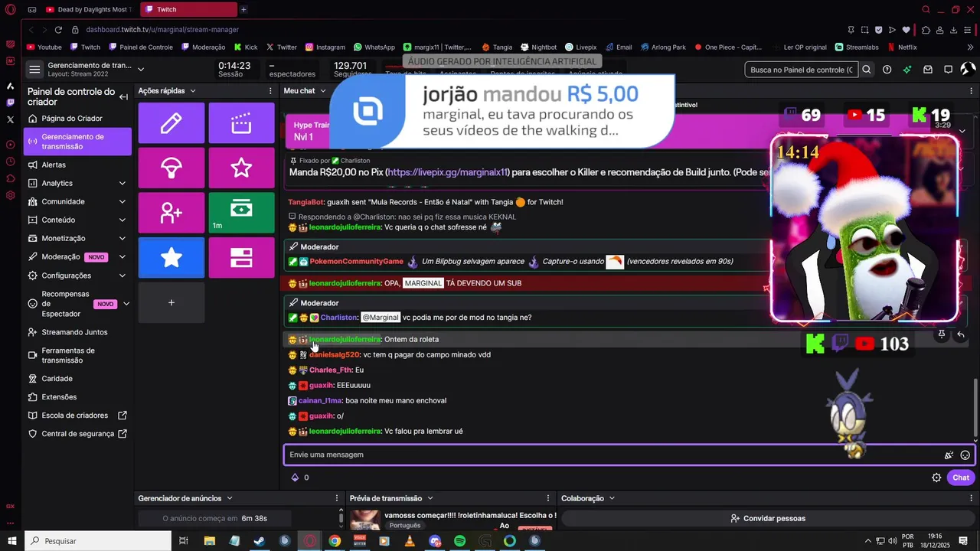The height and width of the screenshot is (551, 980).
Task: Run the 1m ad quick action
Action: pos(241,213)
